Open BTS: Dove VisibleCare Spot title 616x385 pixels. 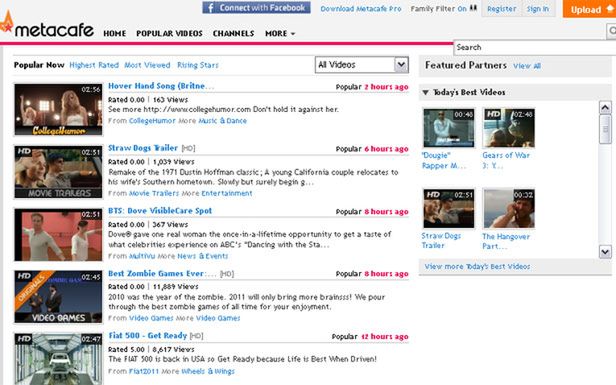160,211
